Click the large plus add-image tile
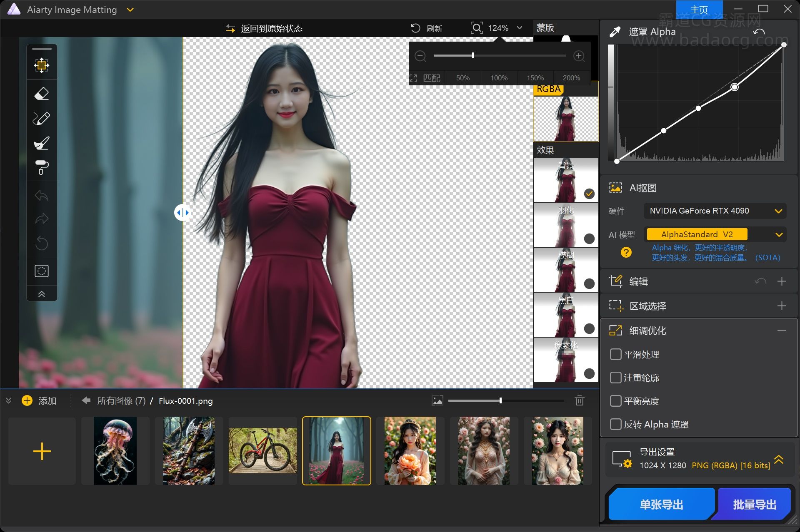Image resolution: width=800 pixels, height=532 pixels. tap(42, 451)
